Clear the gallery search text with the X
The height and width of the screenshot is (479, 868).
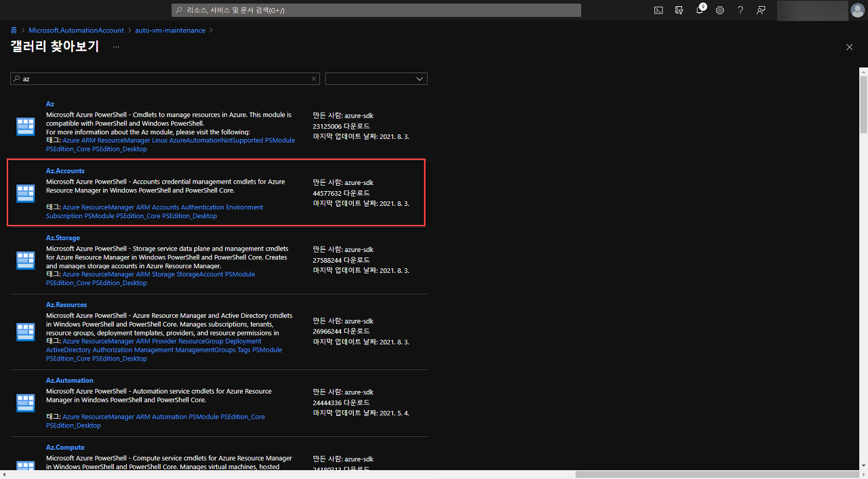point(314,79)
